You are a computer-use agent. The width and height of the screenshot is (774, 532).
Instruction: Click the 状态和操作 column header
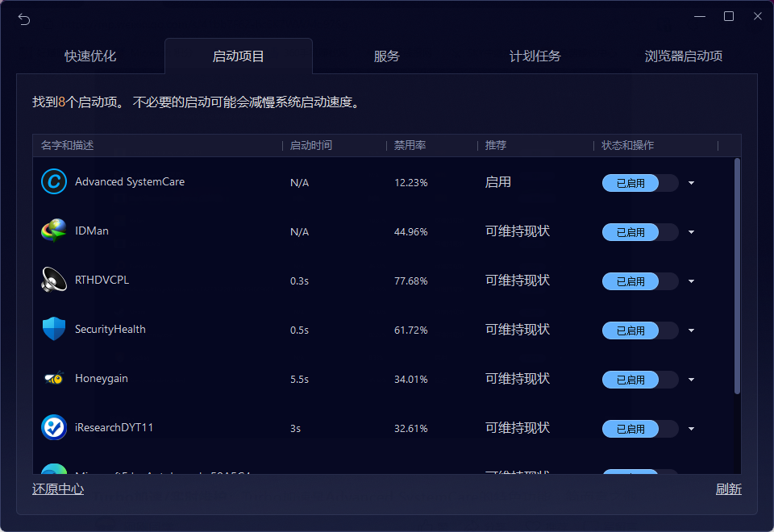[x=655, y=145]
